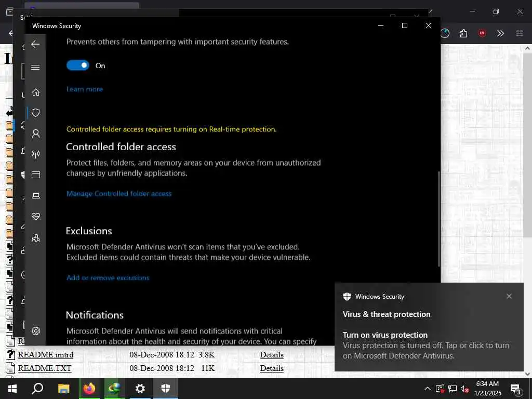Open README.initrd file link in browser
Image resolution: width=532 pixels, height=399 pixels.
[46, 354]
